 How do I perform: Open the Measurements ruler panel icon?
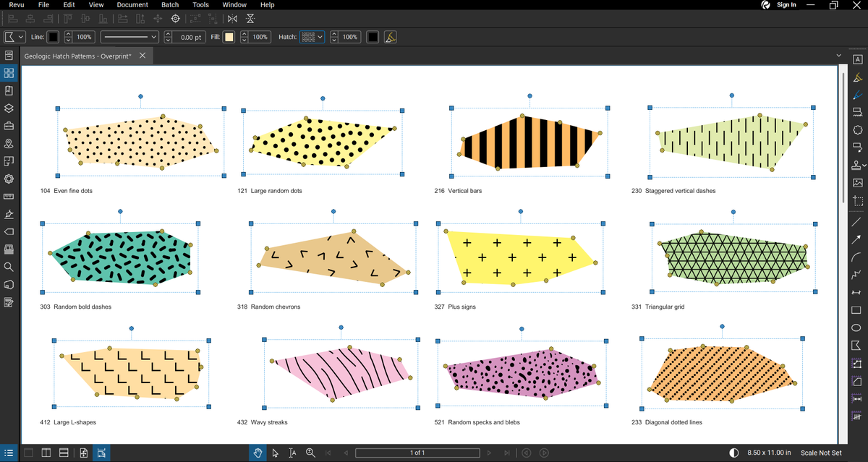9,196
